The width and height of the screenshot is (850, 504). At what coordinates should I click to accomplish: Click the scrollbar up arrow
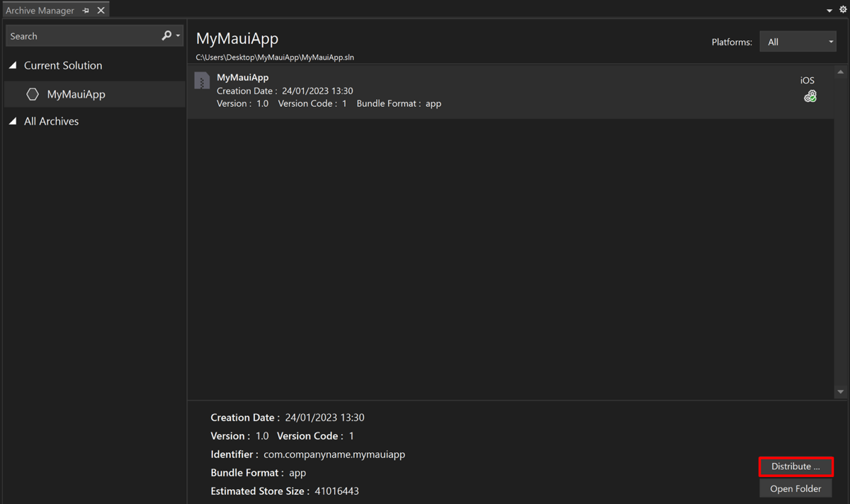click(841, 71)
